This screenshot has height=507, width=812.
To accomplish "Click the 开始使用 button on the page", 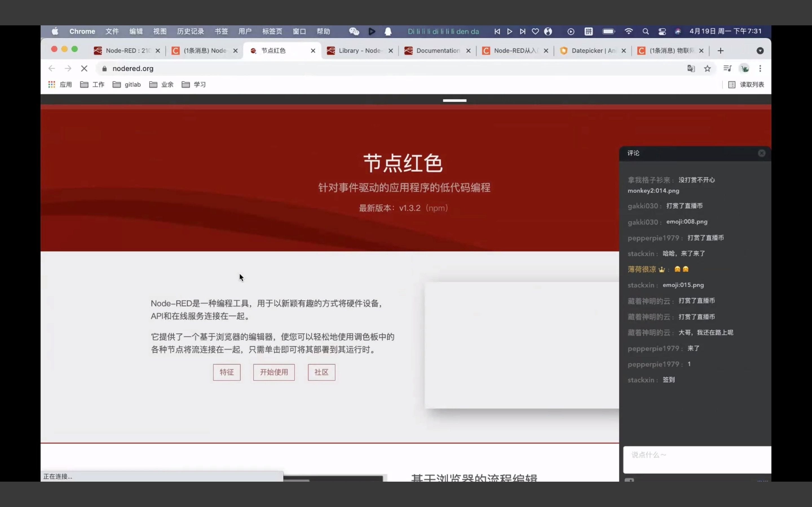I will 273,372.
